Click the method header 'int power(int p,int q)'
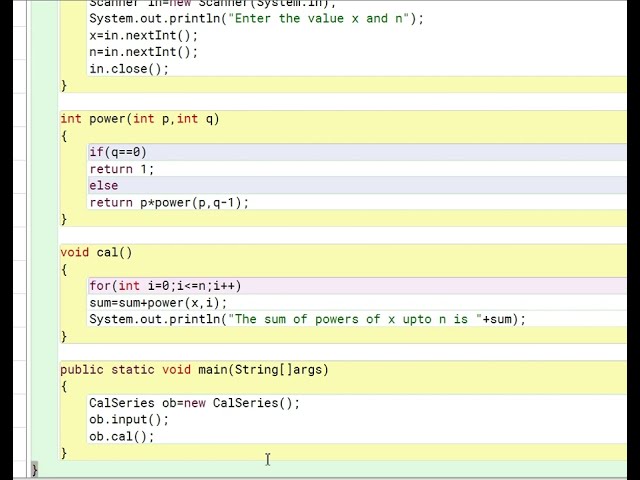 (140, 119)
